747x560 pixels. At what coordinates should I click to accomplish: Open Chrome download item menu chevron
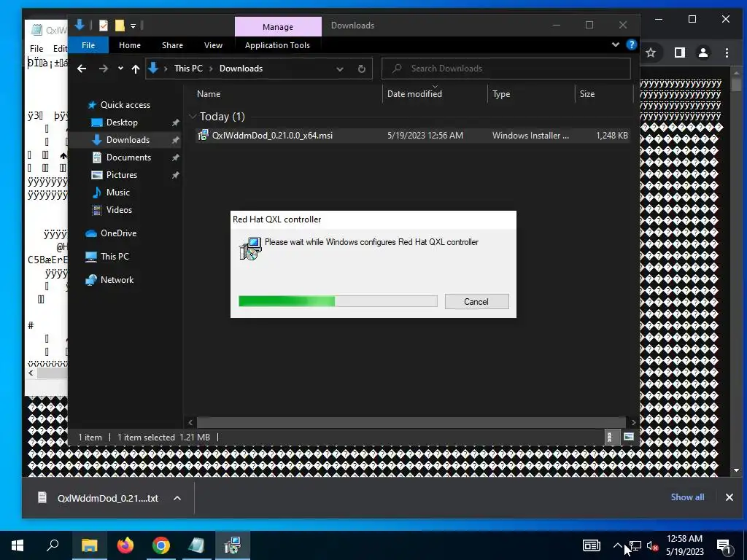click(177, 498)
